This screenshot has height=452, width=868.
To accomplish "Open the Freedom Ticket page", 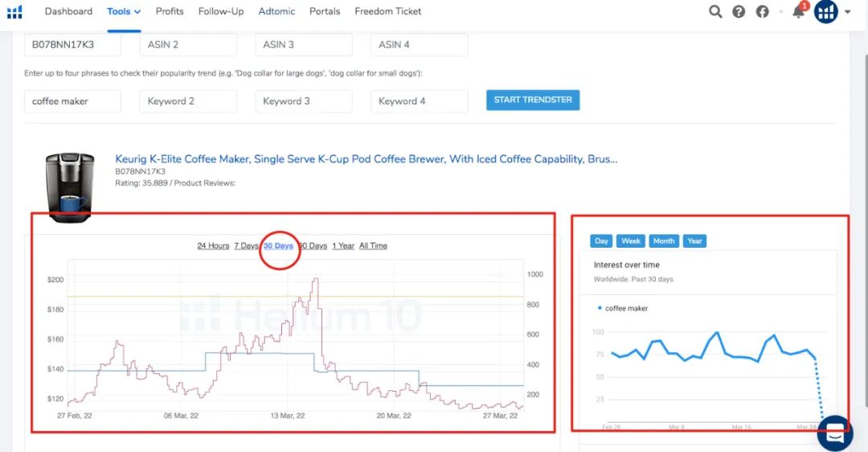I will pyautogui.click(x=387, y=11).
